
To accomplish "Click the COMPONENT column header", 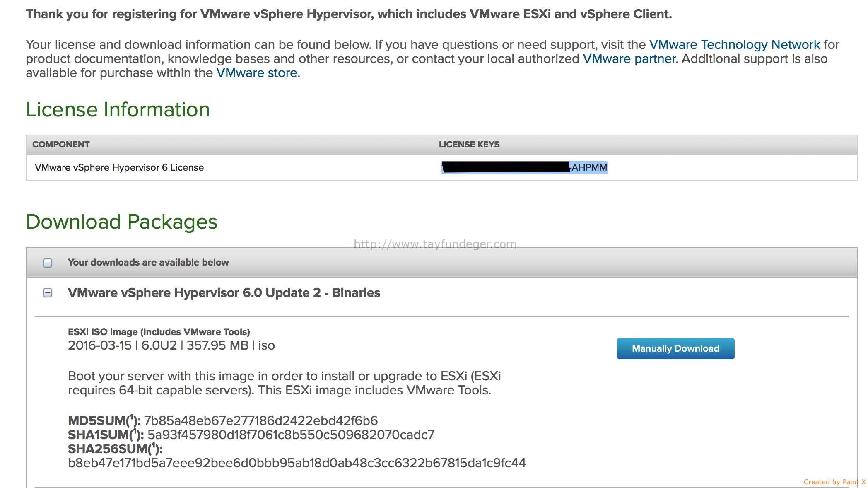I will [61, 145].
